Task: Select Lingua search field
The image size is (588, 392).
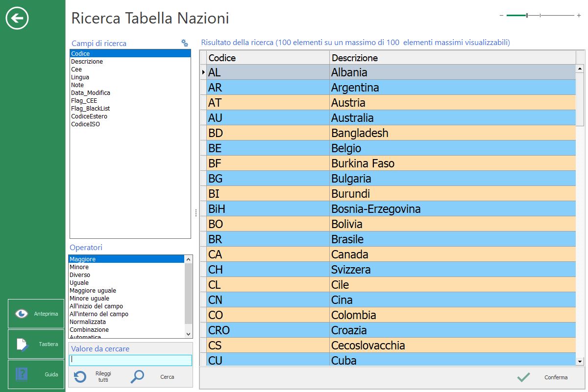Action: point(130,77)
